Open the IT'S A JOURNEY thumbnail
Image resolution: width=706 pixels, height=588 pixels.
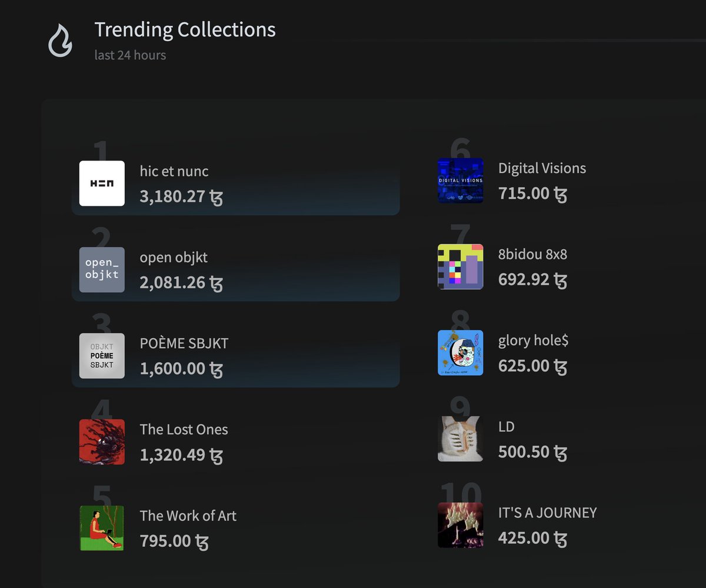pos(460,525)
